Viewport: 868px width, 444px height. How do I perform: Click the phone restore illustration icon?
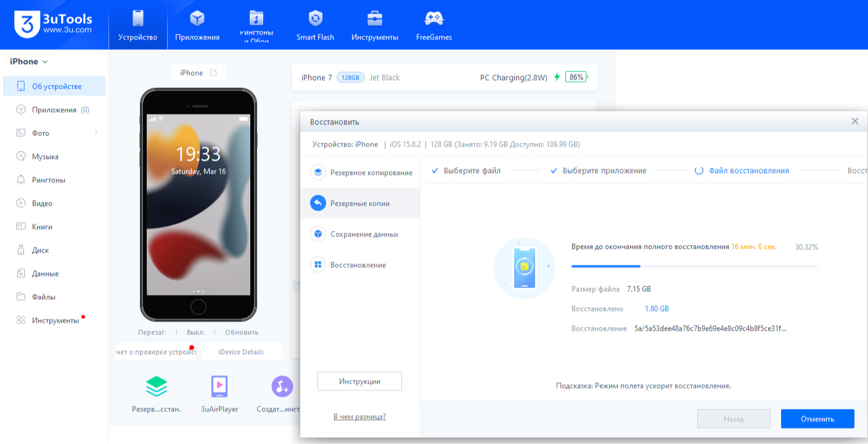[525, 268]
